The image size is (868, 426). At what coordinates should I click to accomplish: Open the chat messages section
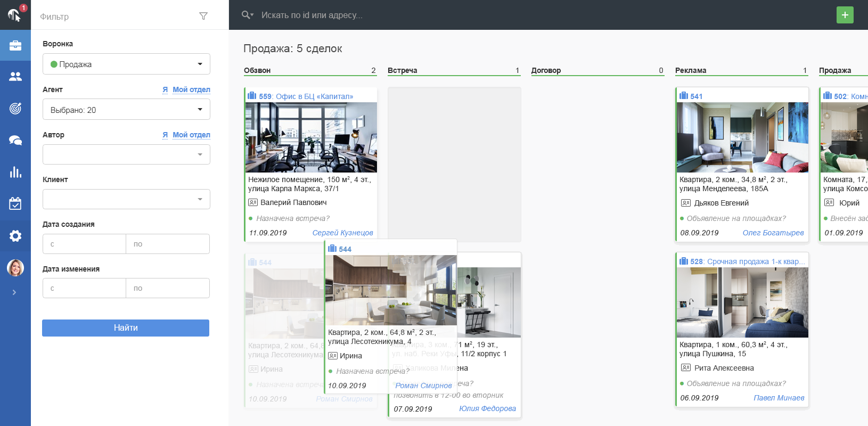point(15,141)
